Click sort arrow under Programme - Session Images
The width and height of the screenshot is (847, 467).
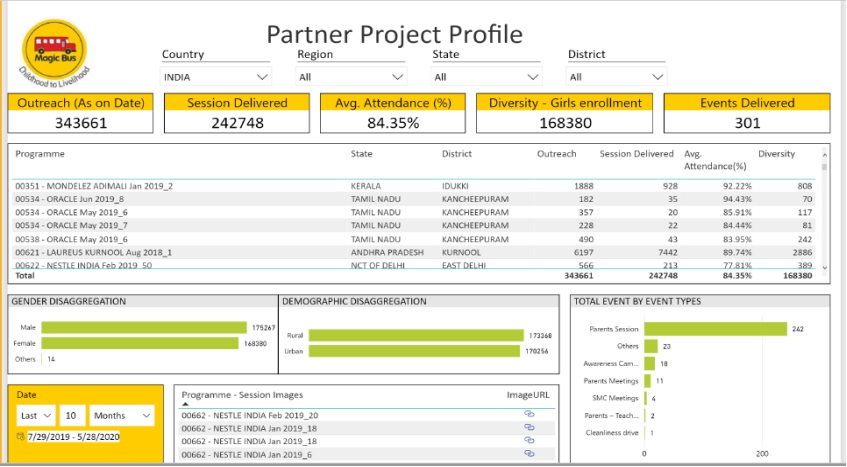(x=185, y=405)
